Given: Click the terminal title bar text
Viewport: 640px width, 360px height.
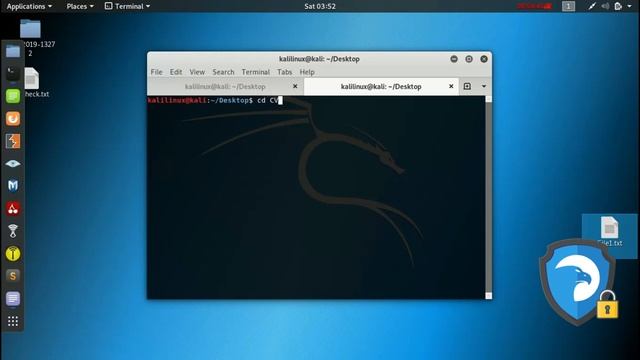Looking at the screenshot, I should point(319,59).
